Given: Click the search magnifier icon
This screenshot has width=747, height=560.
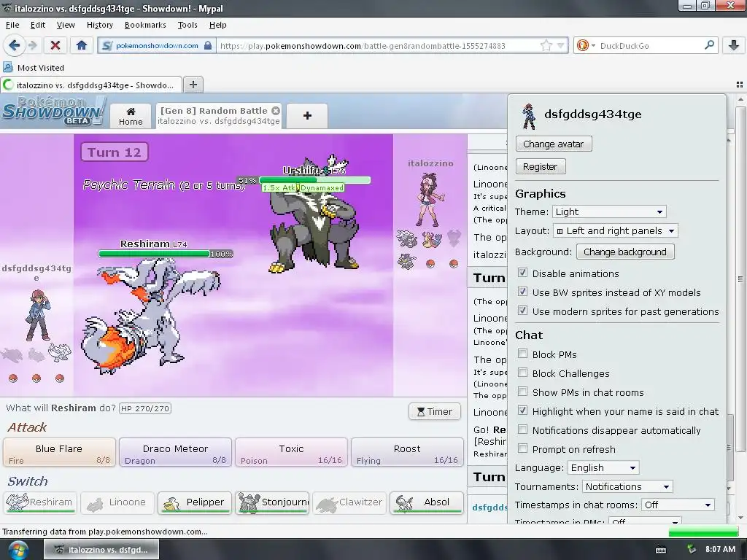Looking at the screenshot, I should (709, 45).
